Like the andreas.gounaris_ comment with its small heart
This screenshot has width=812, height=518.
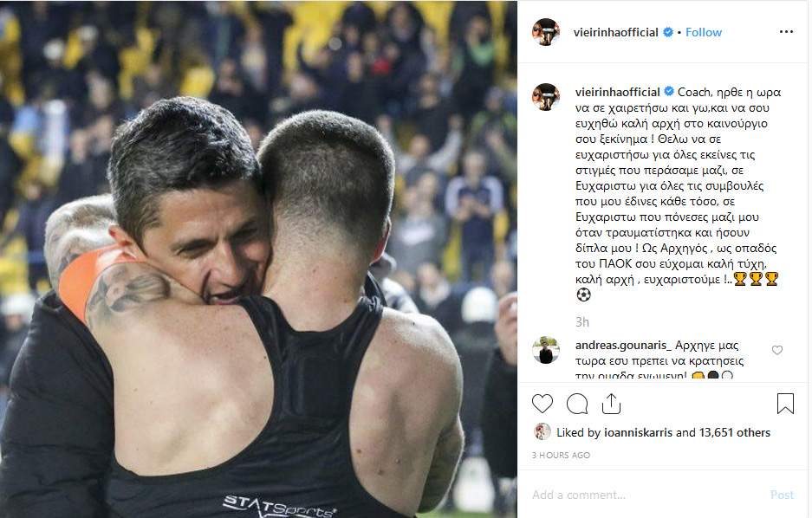(776, 350)
